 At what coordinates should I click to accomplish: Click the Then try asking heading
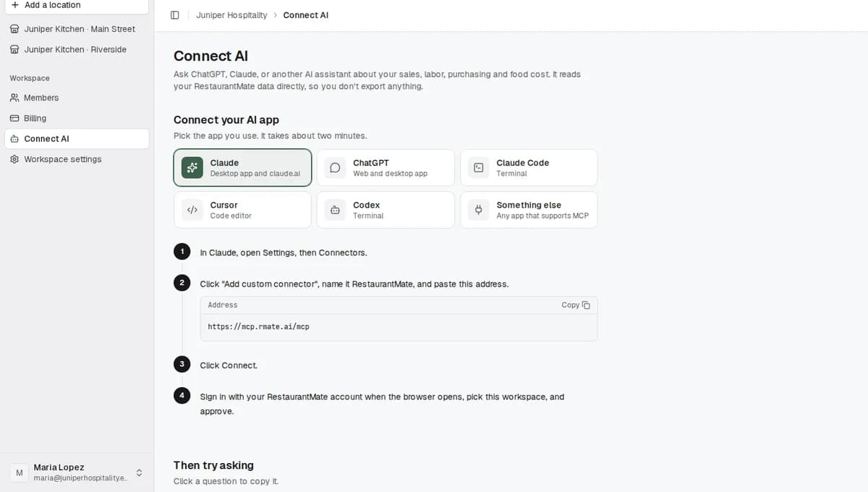pos(213,465)
